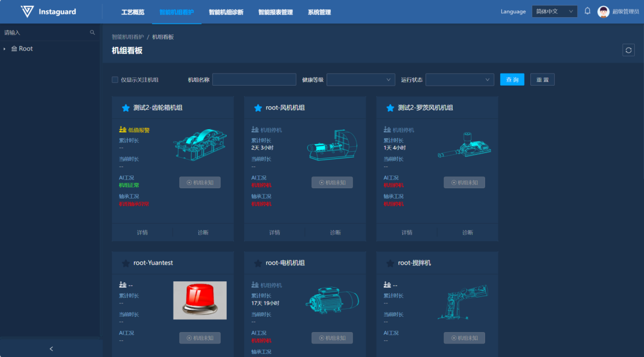Screen dimensions: 644x357
Task: Refresh the unit dashboard
Action: point(629,50)
